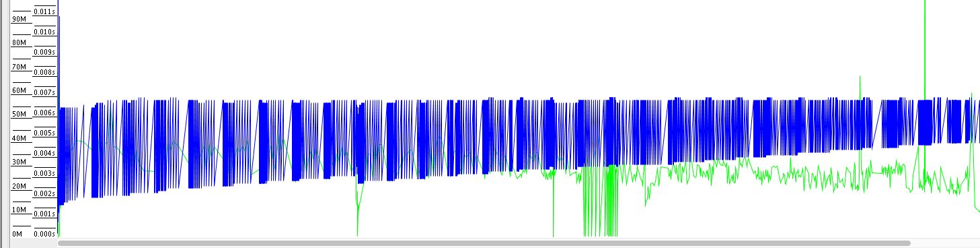Screen dimensions: 980x248
Task: Click the 10M axis label
Action: coord(19,210)
